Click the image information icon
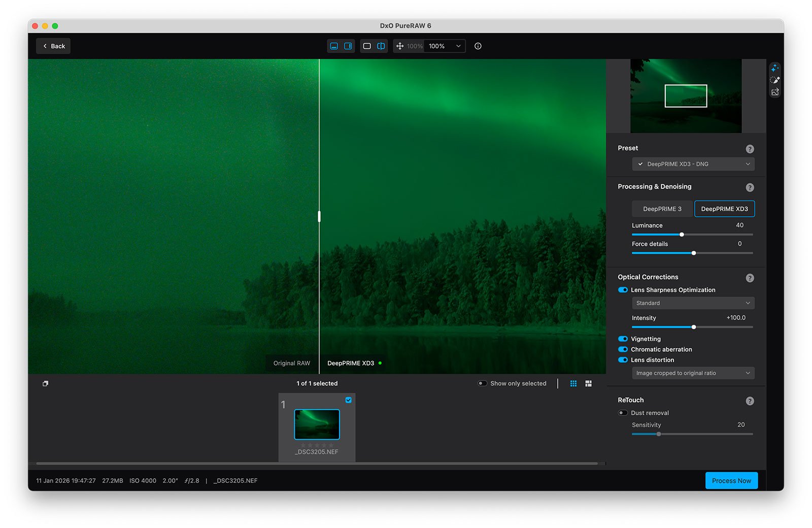This screenshot has height=528, width=812. pos(478,46)
